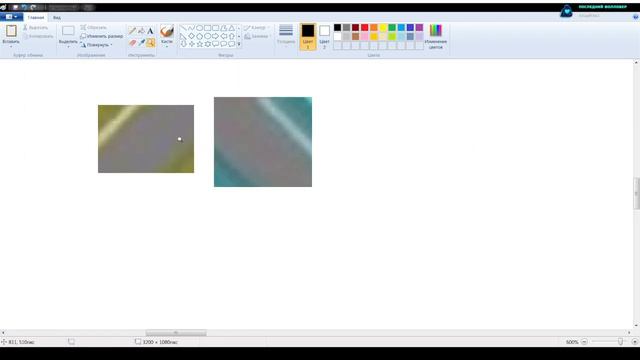Screen dimensions: 640x360
Task: Click the zoom out minus button
Action: coord(584,342)
